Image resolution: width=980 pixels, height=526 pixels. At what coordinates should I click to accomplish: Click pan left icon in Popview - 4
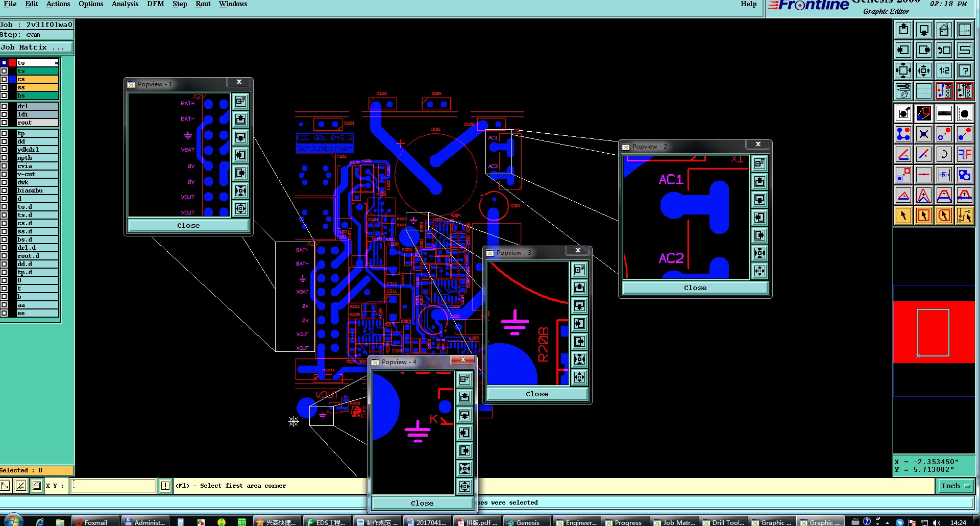pos(464,433)
